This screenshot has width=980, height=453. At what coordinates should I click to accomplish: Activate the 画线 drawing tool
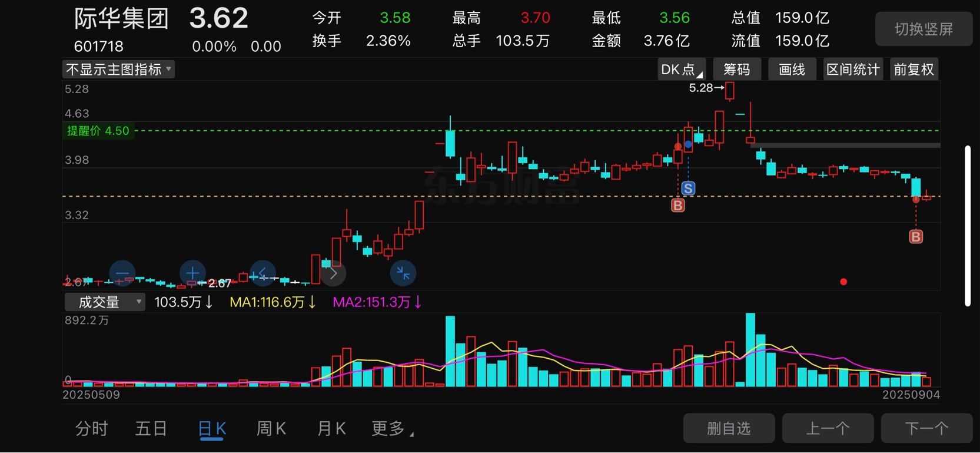(792, 70)
